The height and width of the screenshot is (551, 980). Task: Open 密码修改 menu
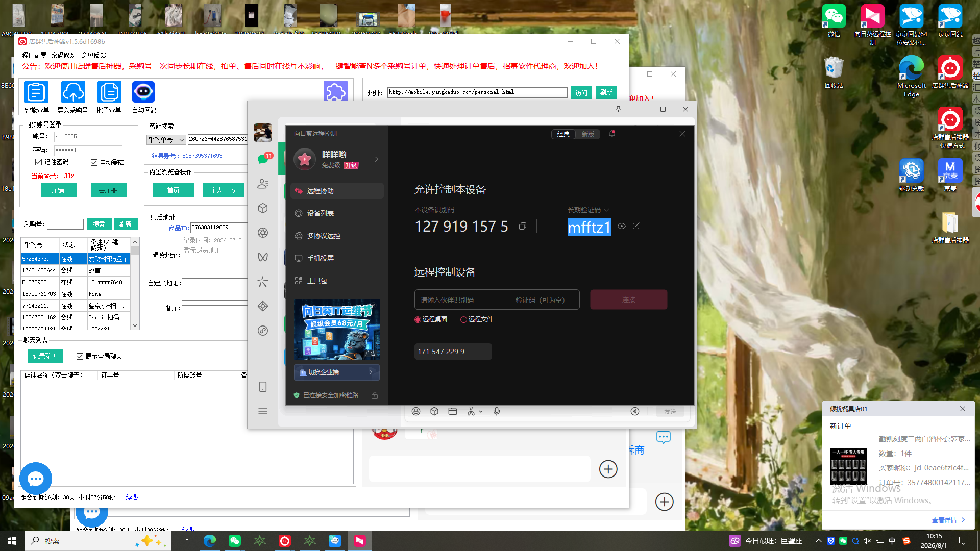63,55
